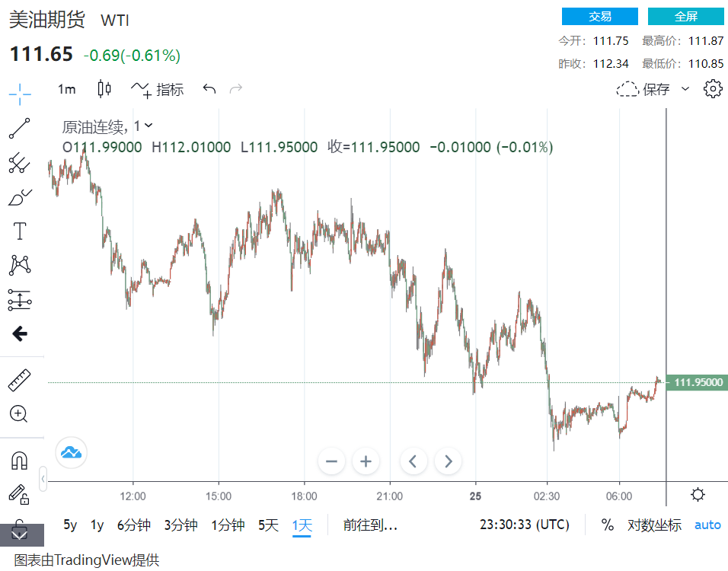
Task: Open the 1m interval dropdown
Action: (67, 89)
